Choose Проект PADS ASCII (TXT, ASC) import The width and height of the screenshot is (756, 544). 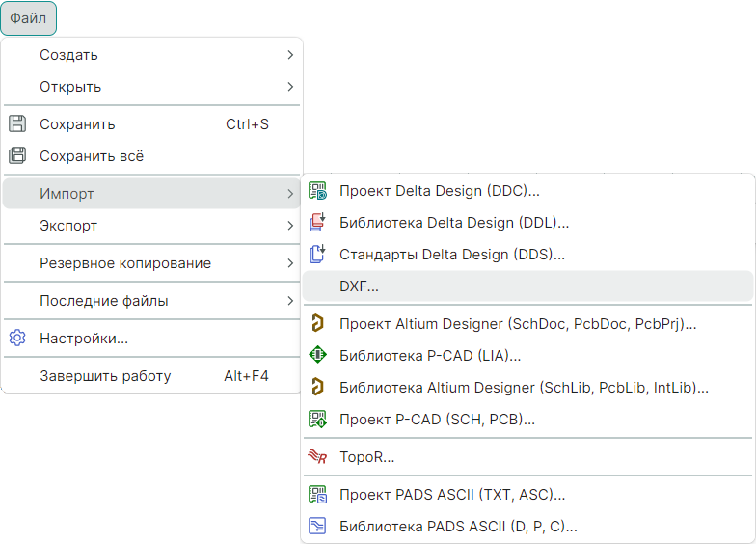451,495
